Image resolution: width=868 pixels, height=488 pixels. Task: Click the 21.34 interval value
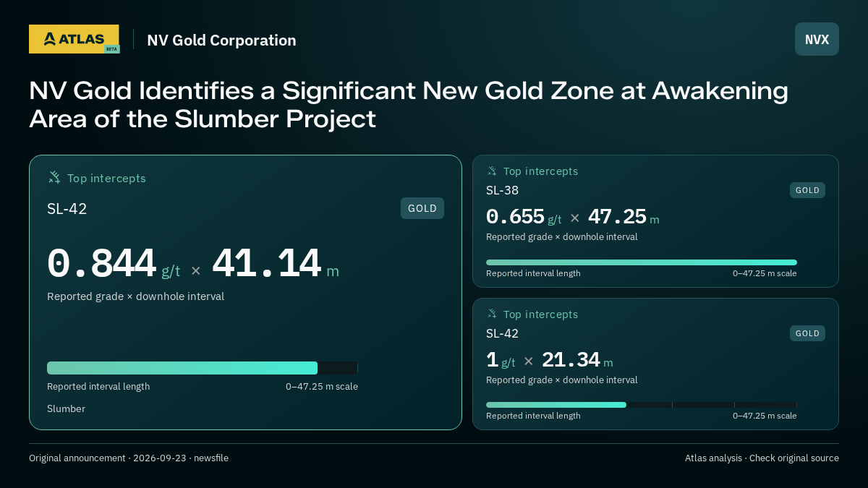[x=571, y=360]
